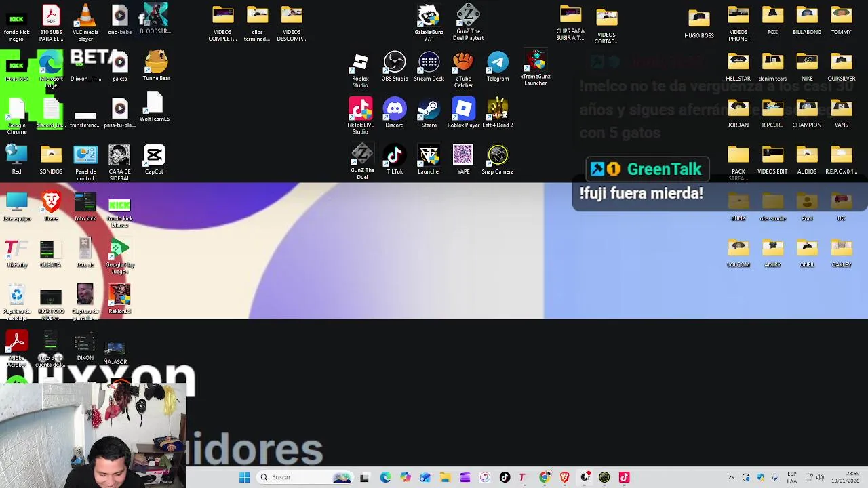This screenshot has width=868, height=488.
Task: Open the Panel de control icon
Action: click(x=85, y=163)
